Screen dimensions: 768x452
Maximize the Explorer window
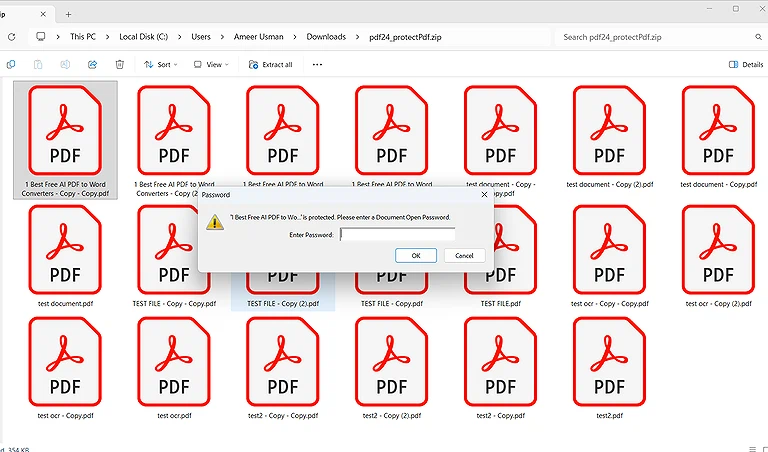[x=736, y=8]
